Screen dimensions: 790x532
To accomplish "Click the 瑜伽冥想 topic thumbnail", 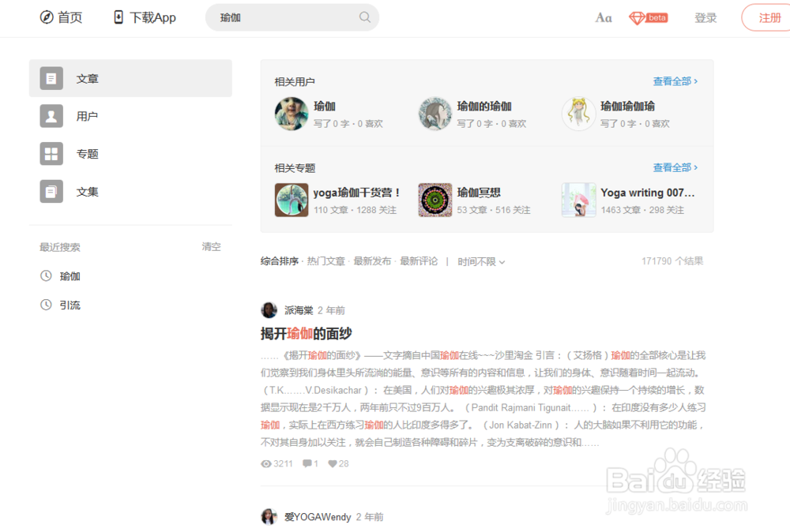I will click(x=434, y=200).
